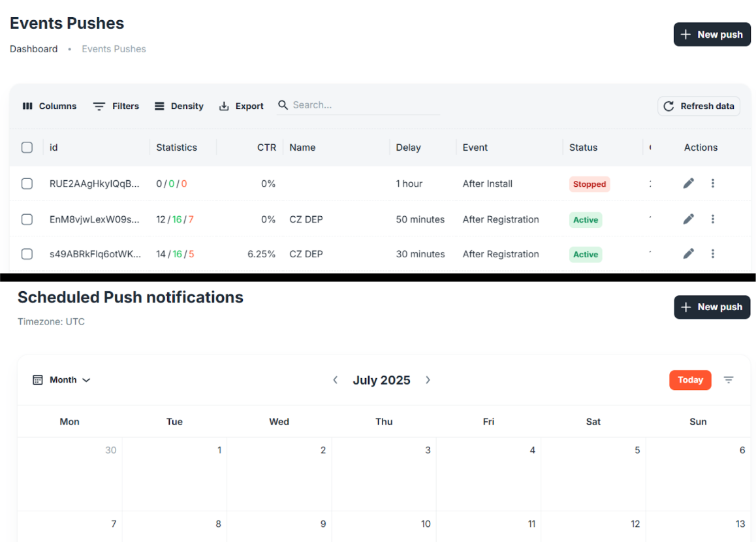Click the After Install event cell
The image size is (756, 542).
click(x=488, y=183)
